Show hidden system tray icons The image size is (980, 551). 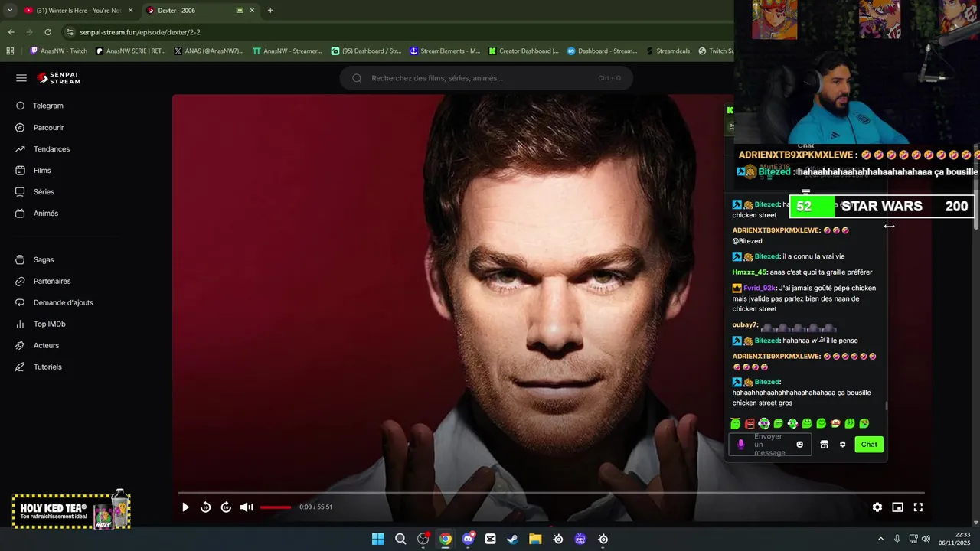point(880,540)
